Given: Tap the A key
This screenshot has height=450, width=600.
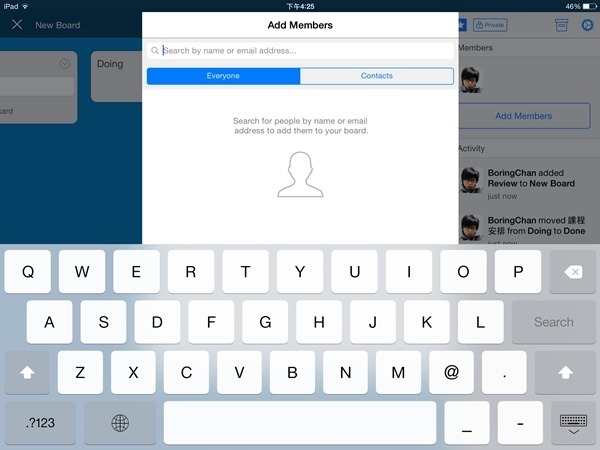Looking at the screenshot, I should click(49, 322).
